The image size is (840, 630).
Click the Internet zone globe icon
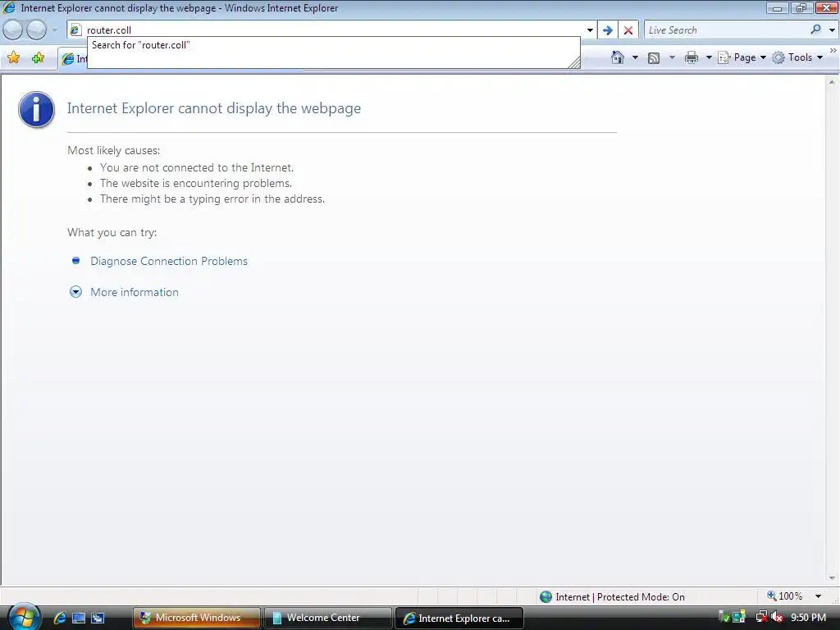[x=546, y=597]
